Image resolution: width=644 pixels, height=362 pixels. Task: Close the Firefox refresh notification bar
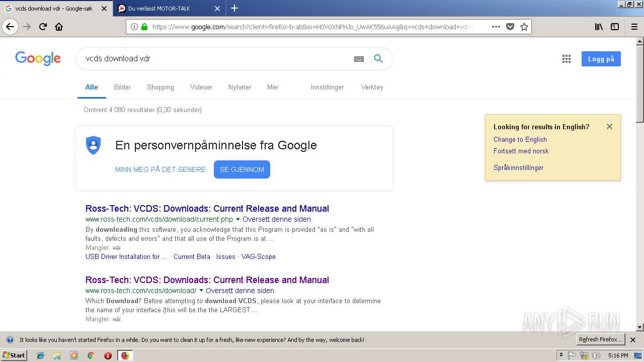633,340
